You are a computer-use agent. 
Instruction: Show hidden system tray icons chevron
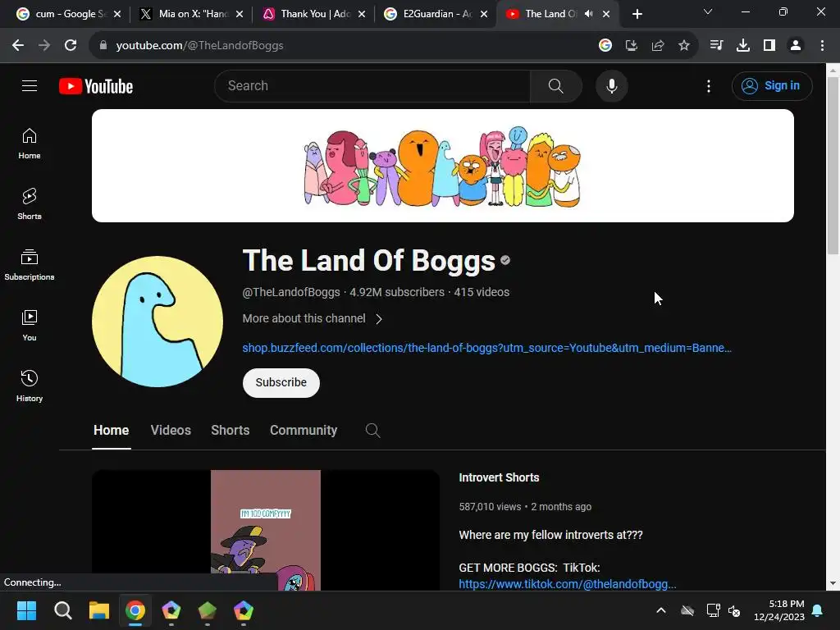coord(661,610)
